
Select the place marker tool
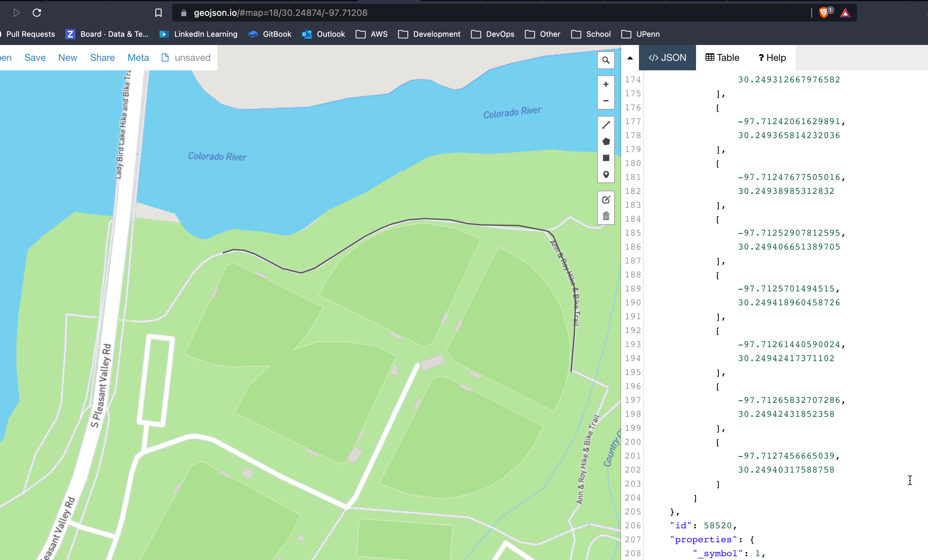[x=606, y=175]
